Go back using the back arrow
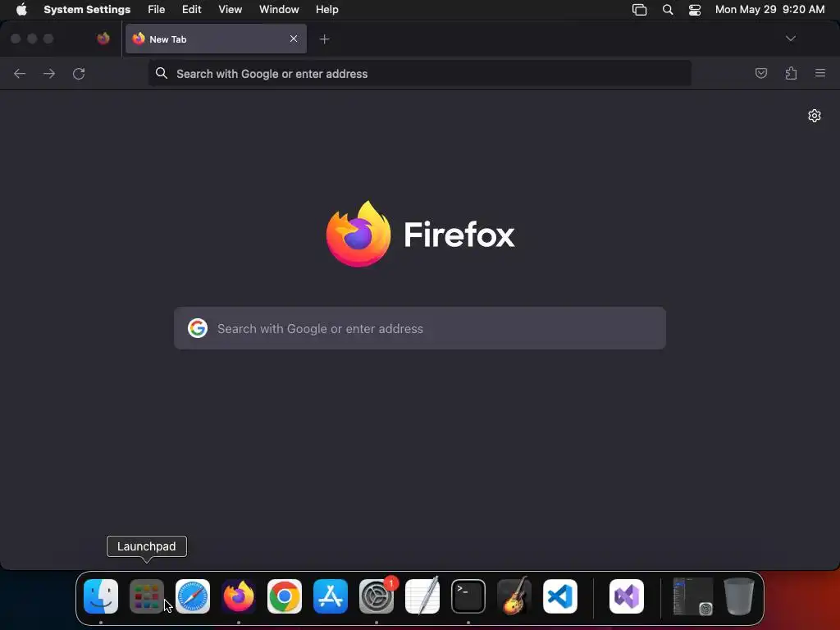This screenshot has height=630, width=840. [20, 73]
